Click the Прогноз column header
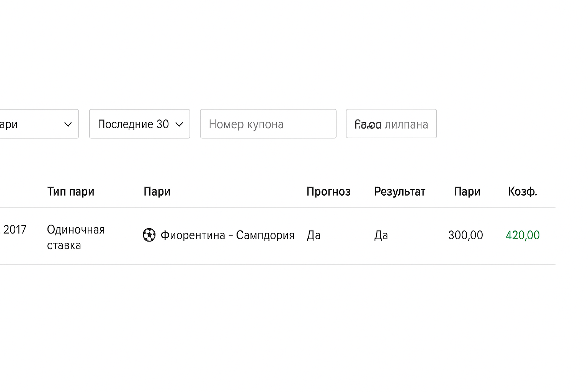Screen dimensions: 588x392 pyautogui.click(x=328, y=191)
